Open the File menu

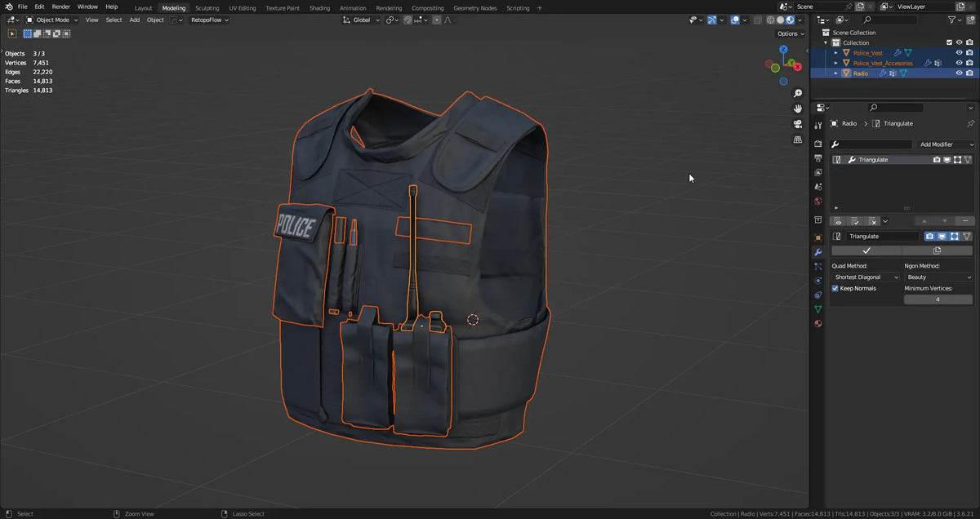pos(23,7)
